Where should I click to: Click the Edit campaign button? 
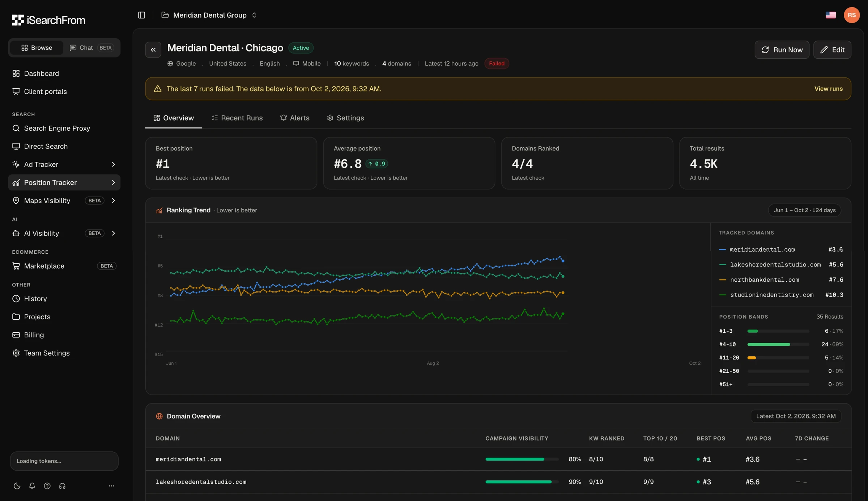coord(832,50)
